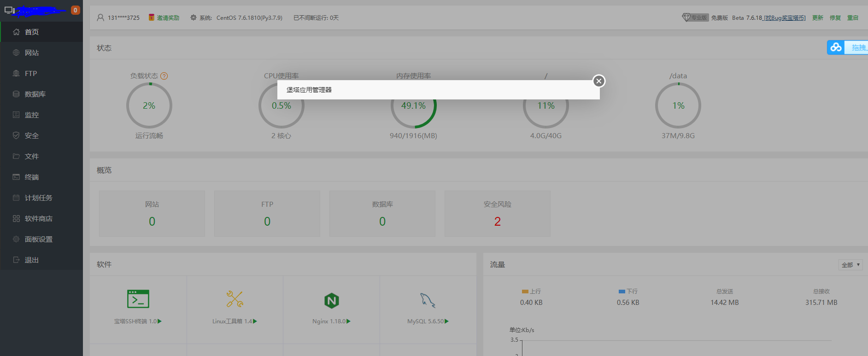Click the 终端 terminal icon in sidebar
The image size is (868, 356).
16,177
